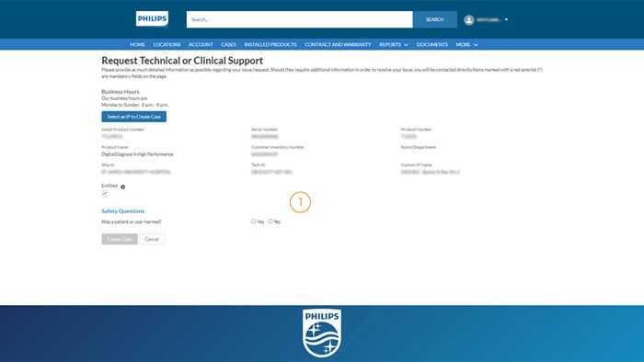This screenshot has width=644, height=362.
Task: Open Contract and Warranty page
Action: pos(338,44)
